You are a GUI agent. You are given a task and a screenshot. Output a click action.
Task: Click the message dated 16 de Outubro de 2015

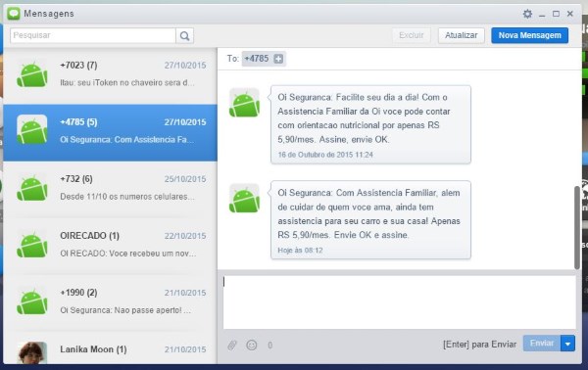click(370, 124)
